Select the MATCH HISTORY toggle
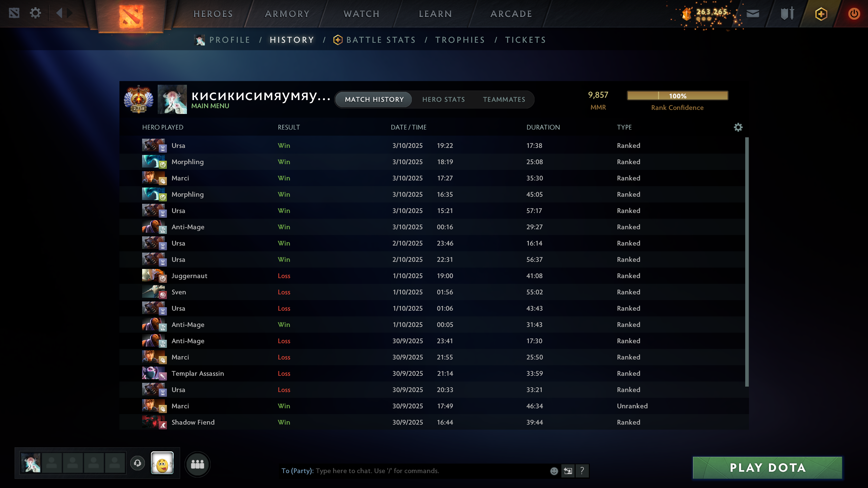The image size is (868, 488). (374, 99)
